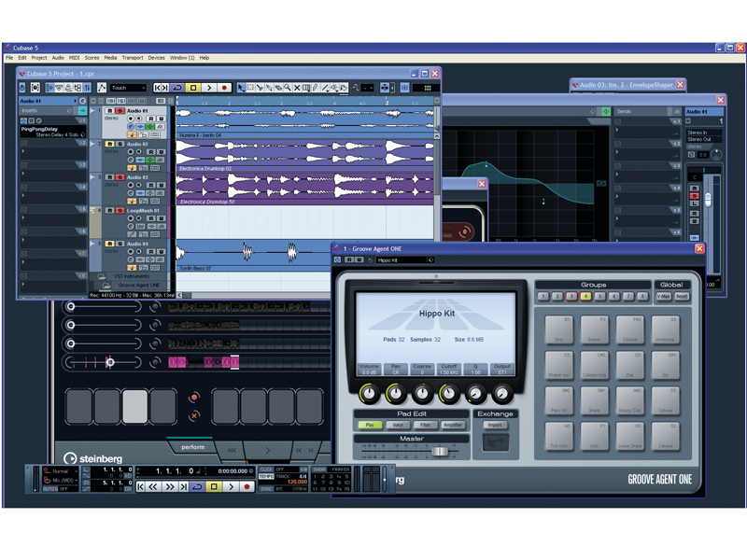The width and height of the screenshot is (747, 560).
Task: Click Record on the bottom transport panel
Action: (247, 486)
